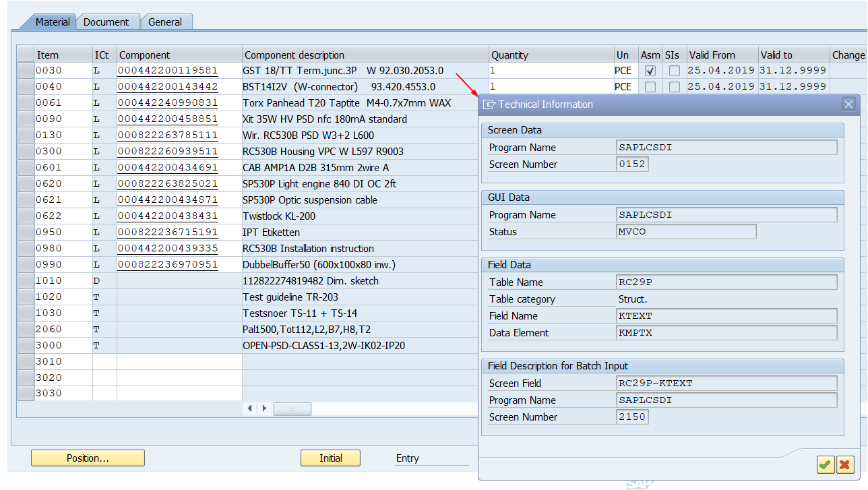This screenshot has width=868, height=490.
Task: Enable Asm checkbox for item 0040
Action: click(650, 86)
